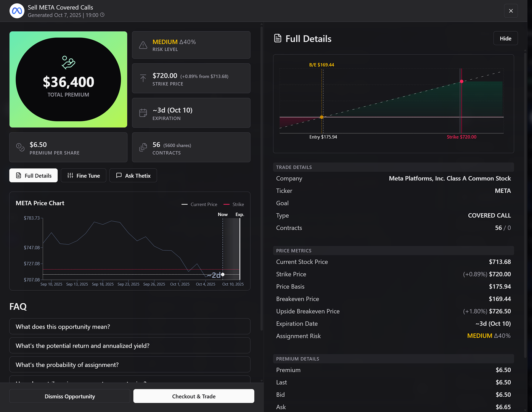
Task: Expand 'What does this opportunity mean?' FAQ
Action: [130, 327]
